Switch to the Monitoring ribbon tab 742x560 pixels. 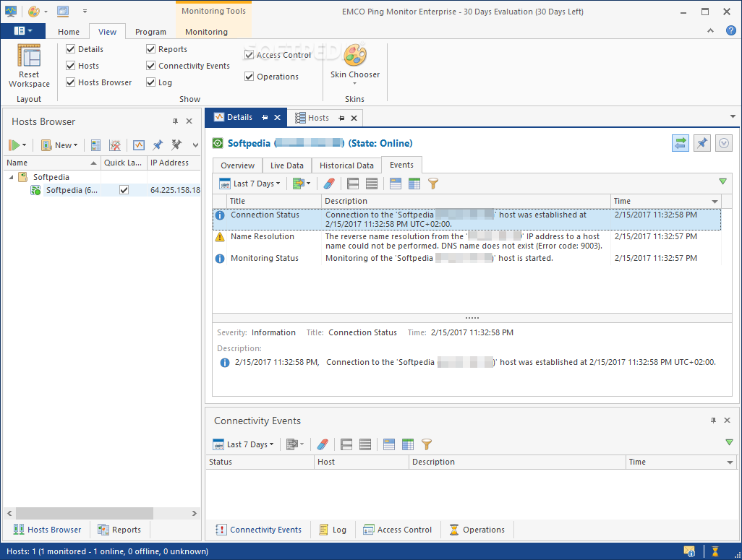point(206,32)
